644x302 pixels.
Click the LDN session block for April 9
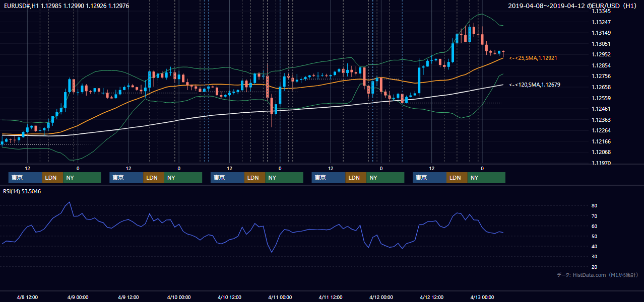coord(154,178)
